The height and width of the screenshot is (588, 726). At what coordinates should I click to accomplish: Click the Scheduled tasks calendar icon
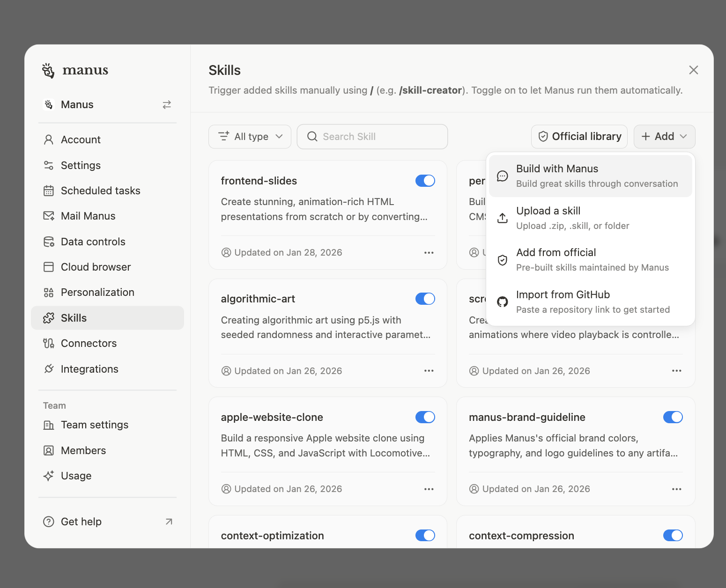point(49,191)
